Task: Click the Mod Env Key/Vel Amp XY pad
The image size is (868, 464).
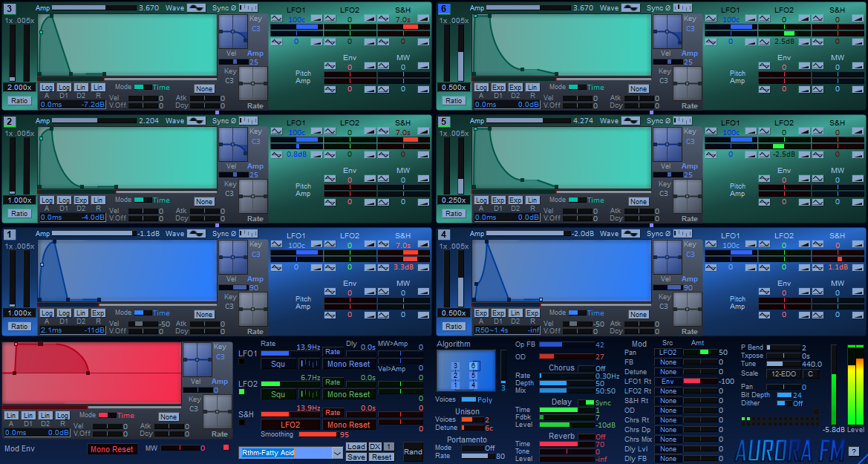Action: [197, 360]
